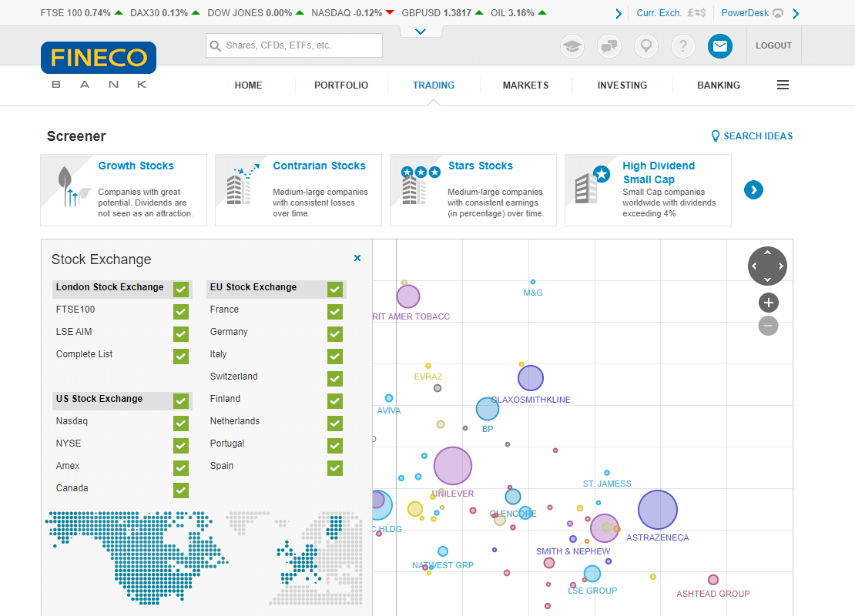The height and width of the screenshot is (616, 855).
Task: Click the LOGOUT button
Action: 774,45
